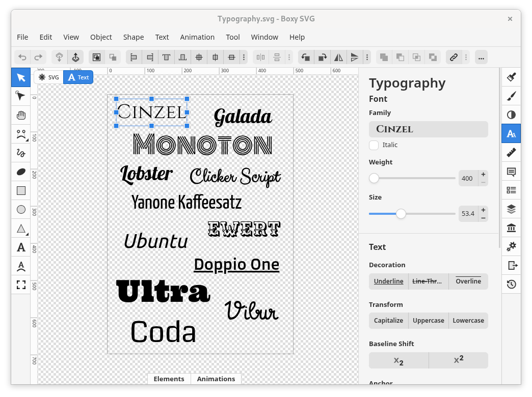Enable the Italic checkbox
Viewport: 532px width, 397px height.
coord(374,145)
